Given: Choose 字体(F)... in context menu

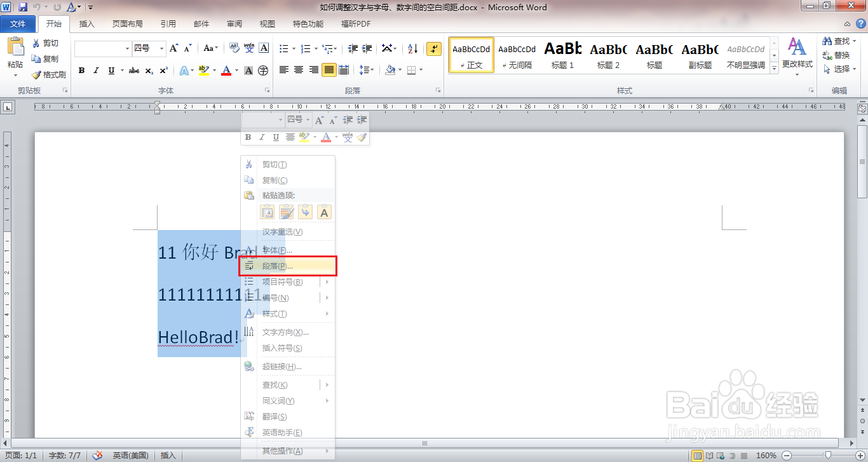Looking at the screenshot, I should pos(288,250).
